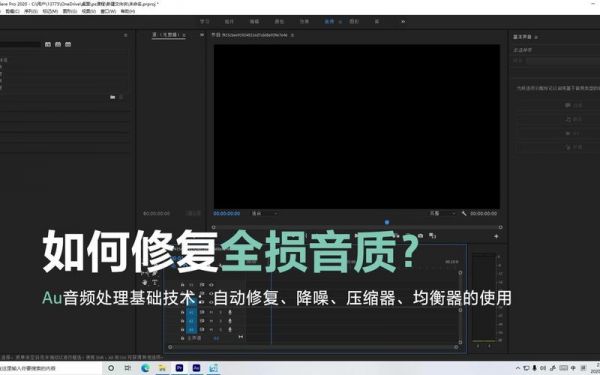The image size is (600, 375).
Task: Click the voice-over record mic on A2
Action: [x=230, y=321]
